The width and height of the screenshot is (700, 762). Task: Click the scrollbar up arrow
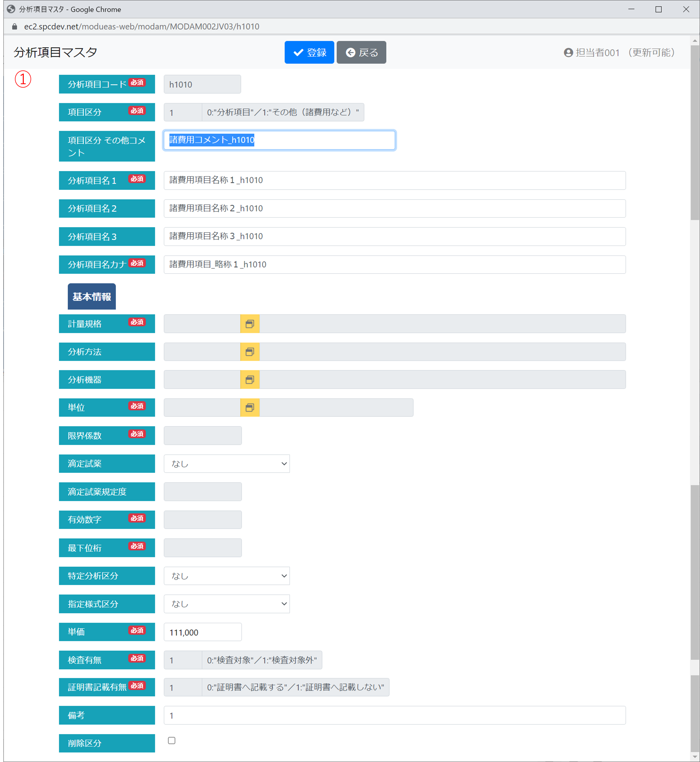(x=695, y=41)
